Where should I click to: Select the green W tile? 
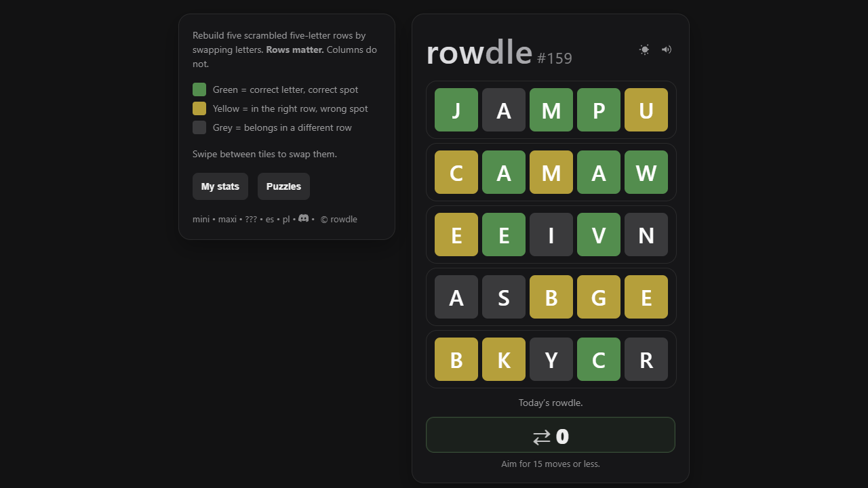pyautogui.click(x=646, y=172)
